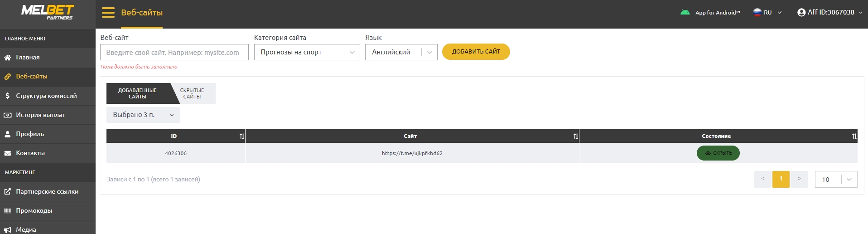Click the Russian flag language icon
Viewport: 868px width, 234px height.
(757, 12)
